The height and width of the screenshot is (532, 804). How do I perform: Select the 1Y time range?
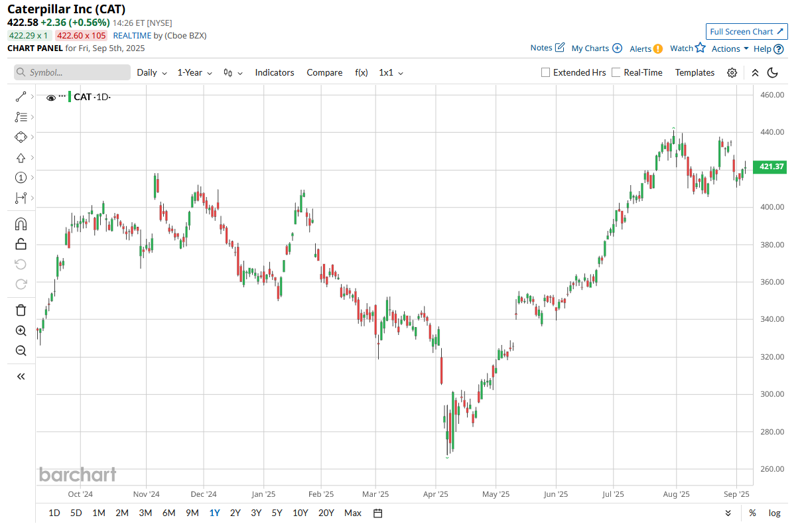pyautogui.click(x=214, y=513)
